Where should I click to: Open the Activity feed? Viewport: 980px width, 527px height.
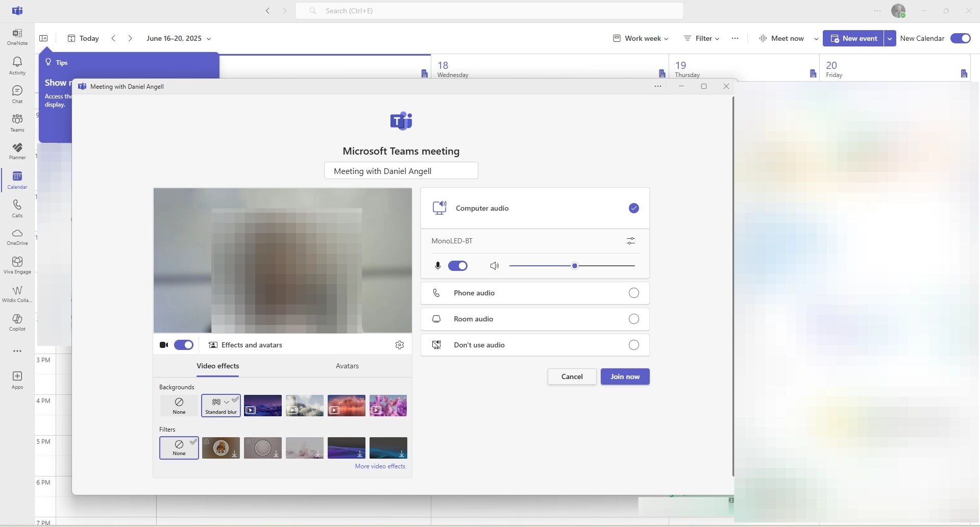tap(17, 66)
